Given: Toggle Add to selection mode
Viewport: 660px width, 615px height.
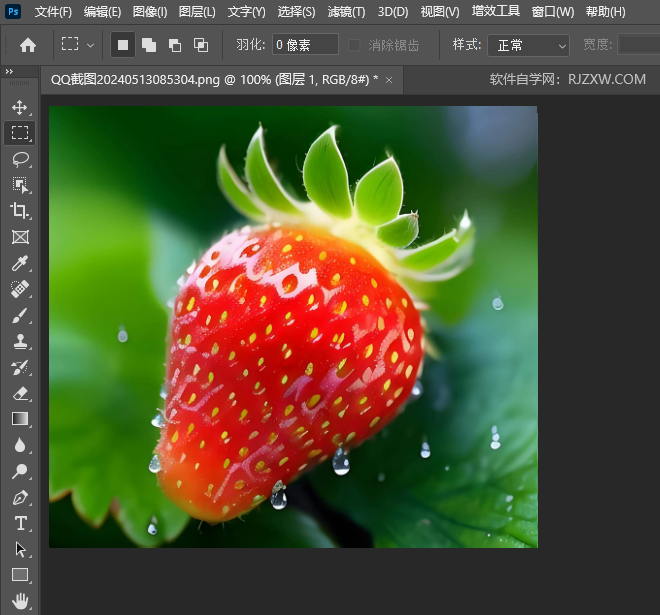Looking at the screenshot, I should pos(149,45).
